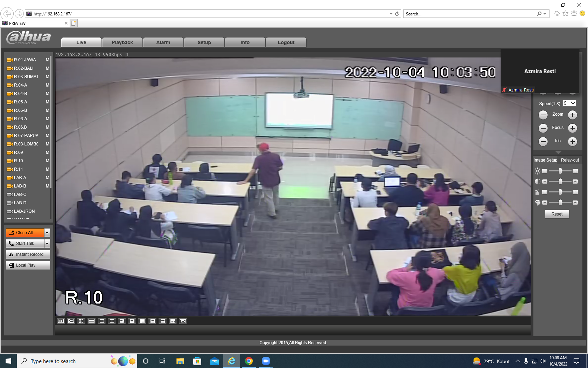
Task: Open the Close All dropdown arrow
Action: 47,233
